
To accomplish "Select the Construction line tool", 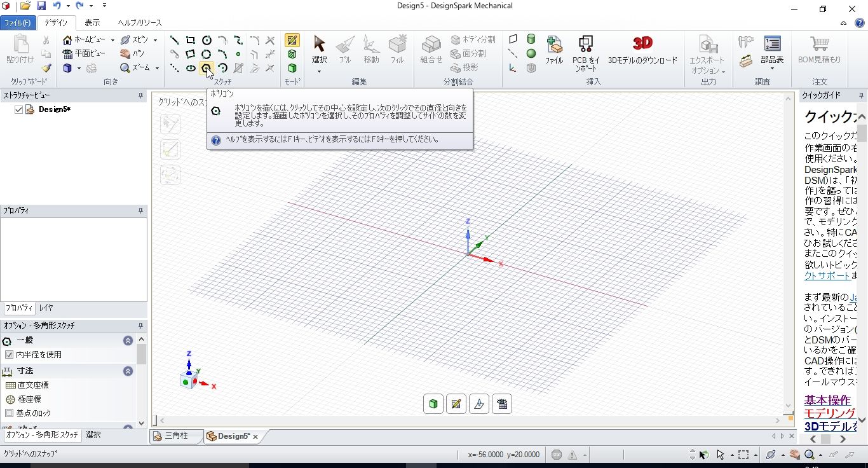I will click(x=174, y=68).
